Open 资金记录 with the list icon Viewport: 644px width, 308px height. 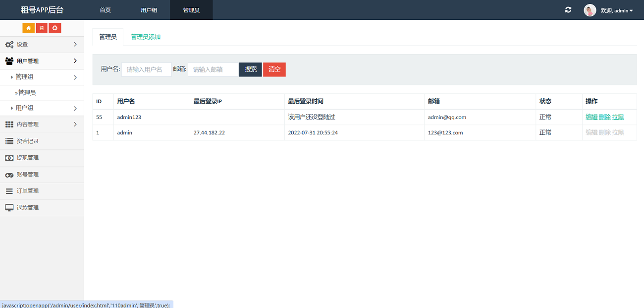coord(27,141)
